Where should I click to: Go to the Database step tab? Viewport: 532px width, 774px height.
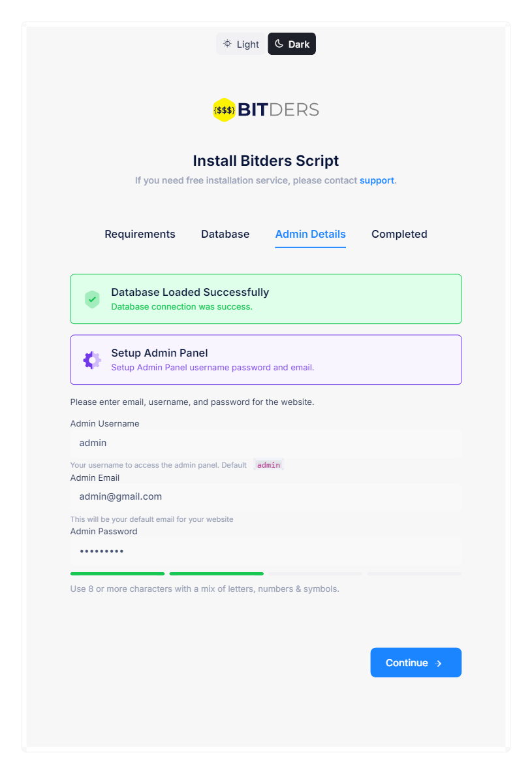(x=225, y=234)
